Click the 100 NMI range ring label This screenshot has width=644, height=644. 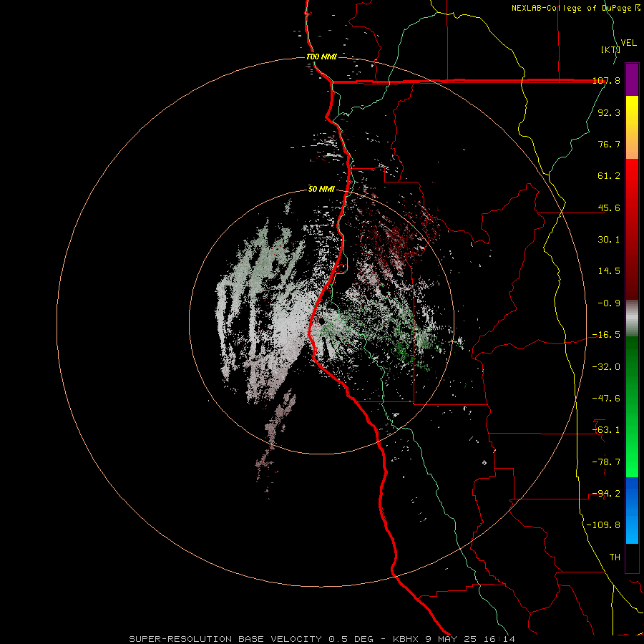click(321, 57)
